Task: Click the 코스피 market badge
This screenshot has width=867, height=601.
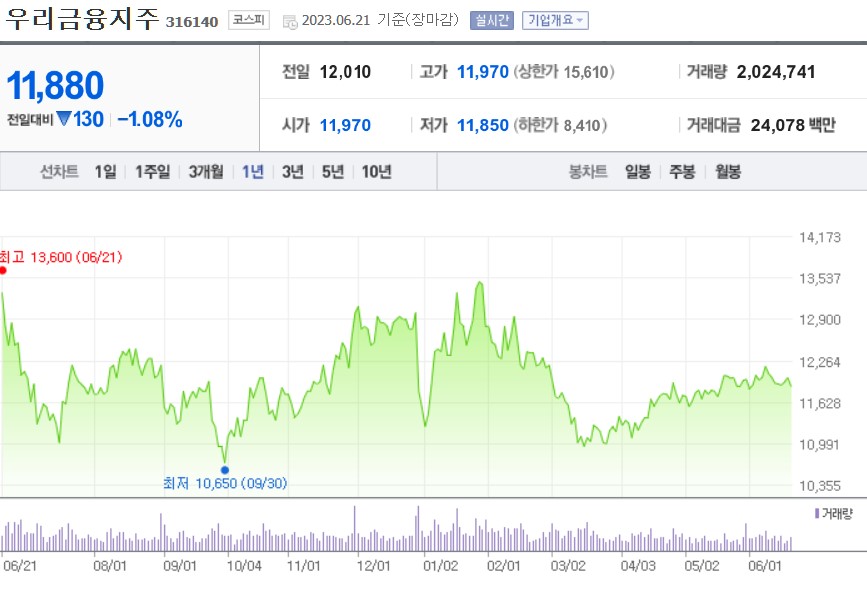Action: pyautogui.click(x=249, y=20)
